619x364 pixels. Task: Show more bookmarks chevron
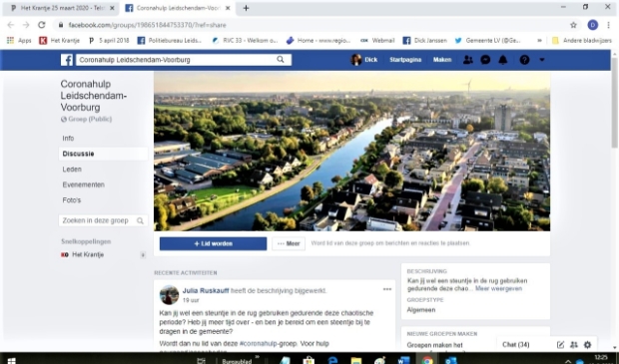coord(539,40)
